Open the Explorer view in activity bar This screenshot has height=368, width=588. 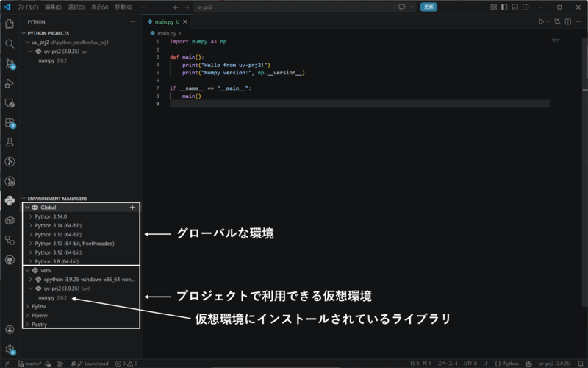pos(10,24)
